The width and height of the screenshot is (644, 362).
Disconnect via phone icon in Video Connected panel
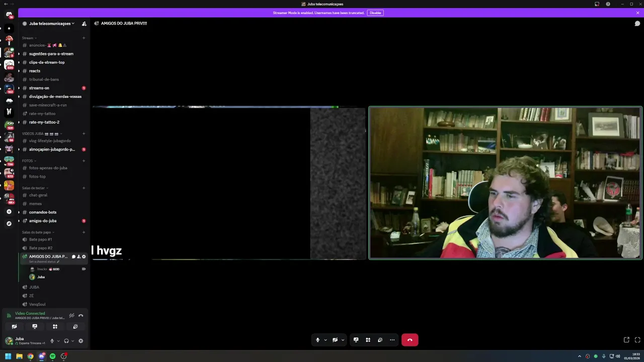80,316
